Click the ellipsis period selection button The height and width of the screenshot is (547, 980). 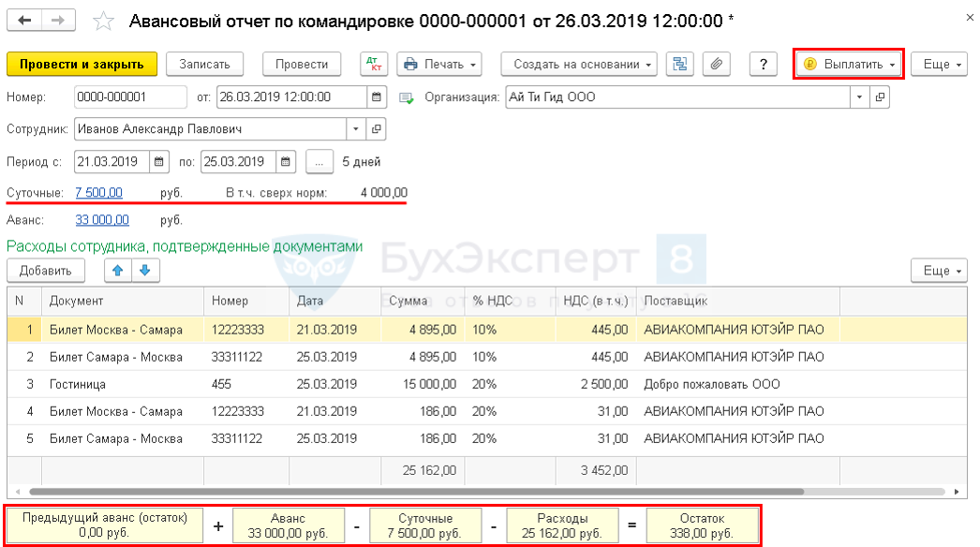coord(319,162)
